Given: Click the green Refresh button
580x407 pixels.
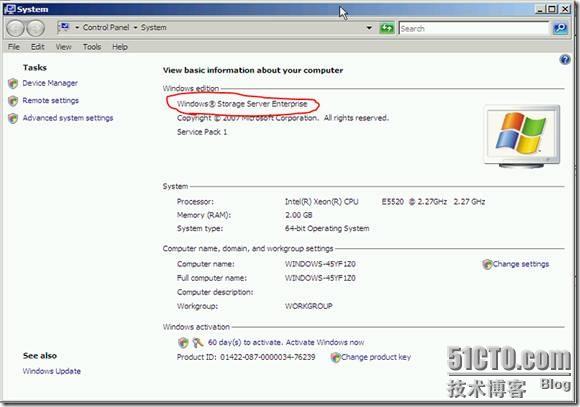Looking at the screenshot, I should tap(387, 28).
